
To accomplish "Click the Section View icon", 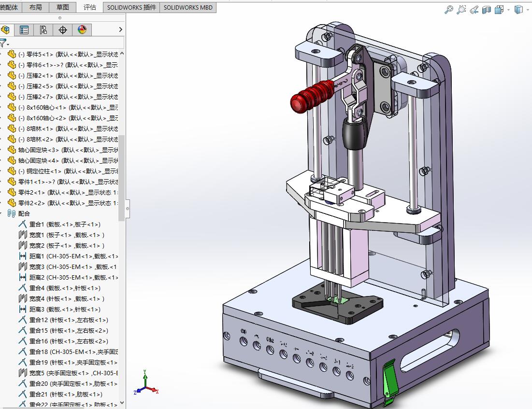I will click(486, 10).
